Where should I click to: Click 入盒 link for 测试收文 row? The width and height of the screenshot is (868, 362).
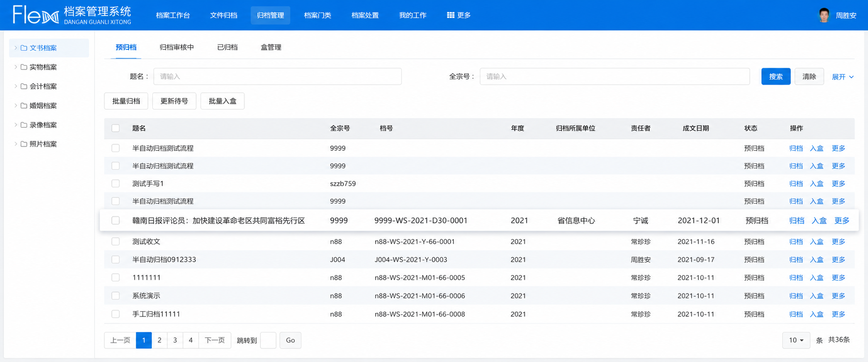pyautogui.click(x=817, y=242)
